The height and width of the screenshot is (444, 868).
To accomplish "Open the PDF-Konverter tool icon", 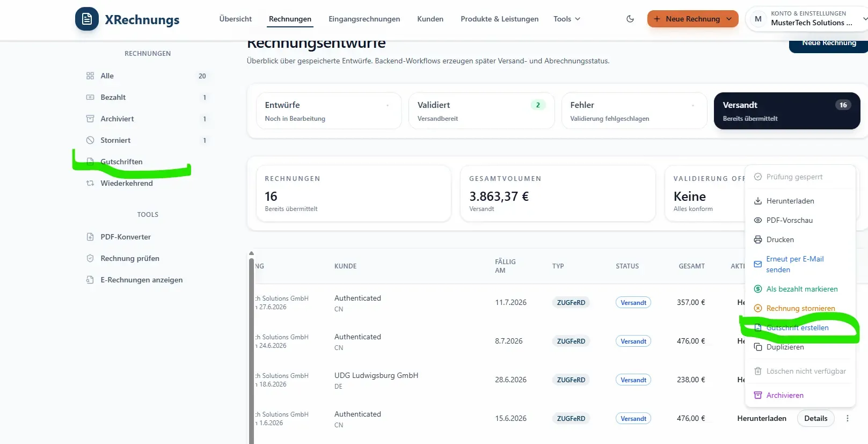I will point(90,237).
